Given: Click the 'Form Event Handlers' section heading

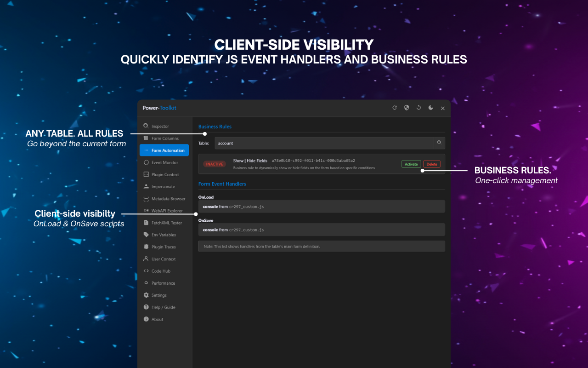Looking at the screenshot, I should click(x=222, y=184).
